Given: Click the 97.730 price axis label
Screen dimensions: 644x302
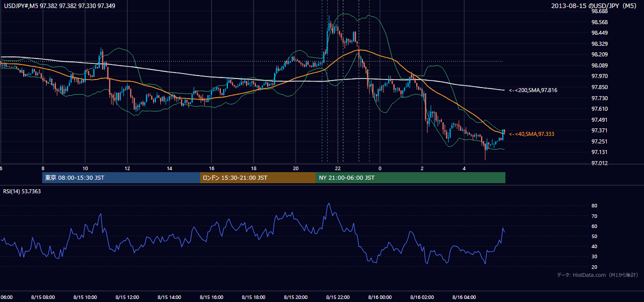Looking at the screenshot, I should pyautogui.click(x=600, y=98).
